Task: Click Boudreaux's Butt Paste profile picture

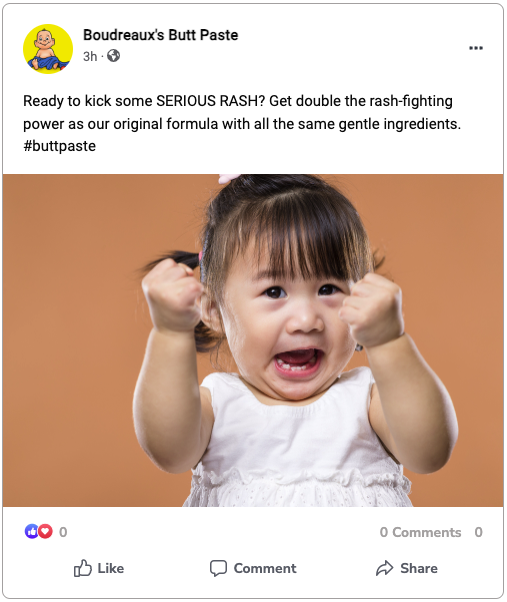Action: (48, 49)
